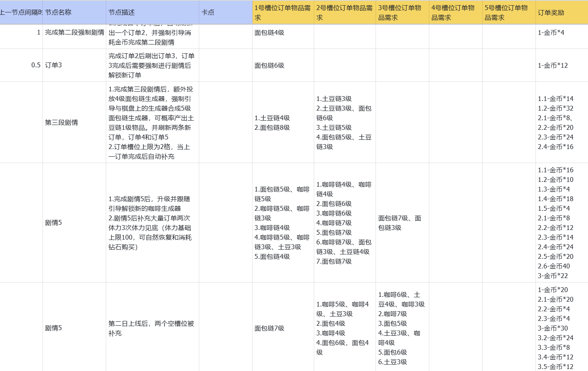Select the 第二日上线后，两个空槽位被补充 cell
This screenshot has width=588, height=371.
[152, 328]
